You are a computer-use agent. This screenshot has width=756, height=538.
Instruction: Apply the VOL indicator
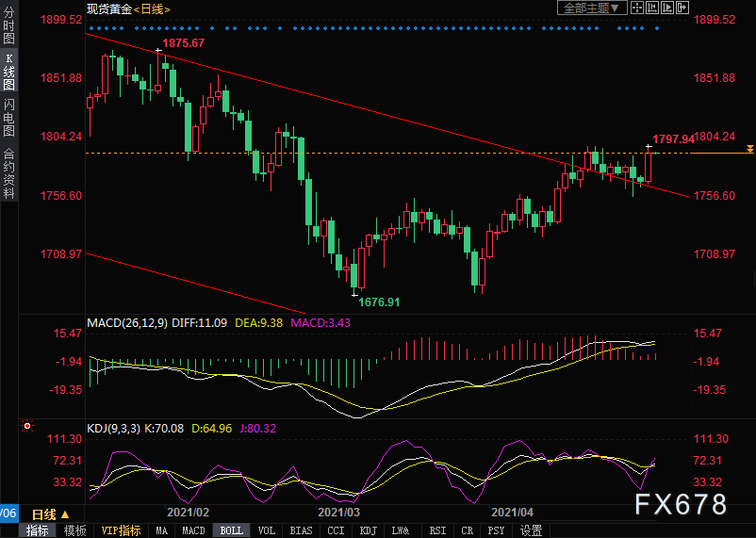[266, 530]
